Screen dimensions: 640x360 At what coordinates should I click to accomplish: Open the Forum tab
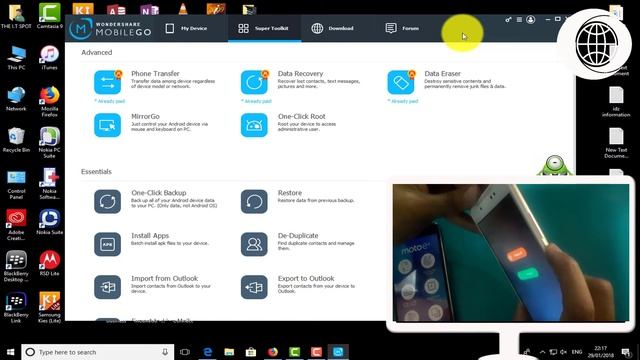(x=402, y=28)
